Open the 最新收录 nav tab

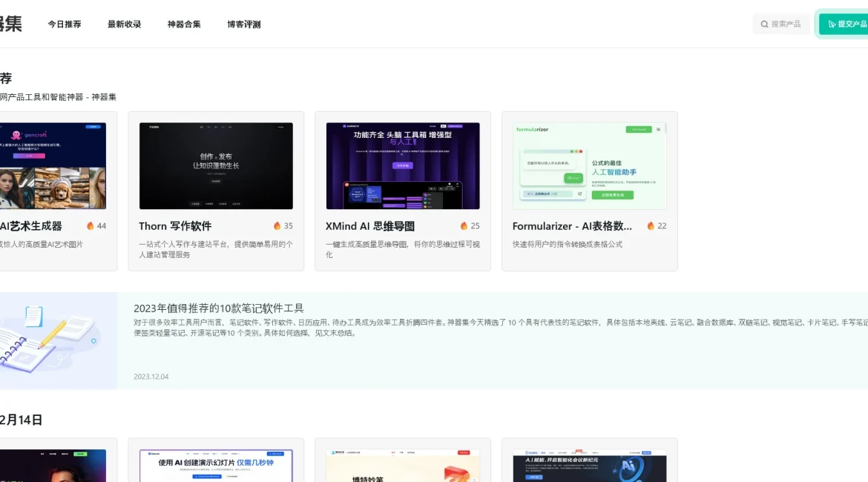pyautogui.click(x=124, y=24)
